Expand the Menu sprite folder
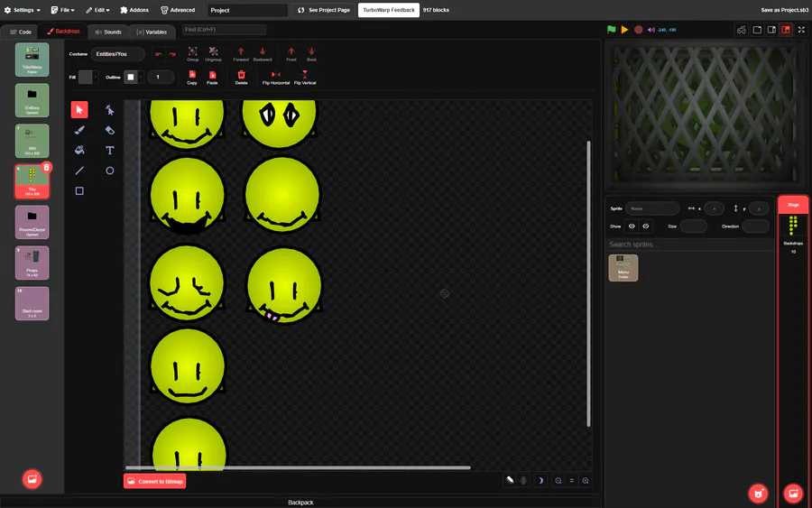The width and height of the screenshot is (812, 508). coord(623,268)
